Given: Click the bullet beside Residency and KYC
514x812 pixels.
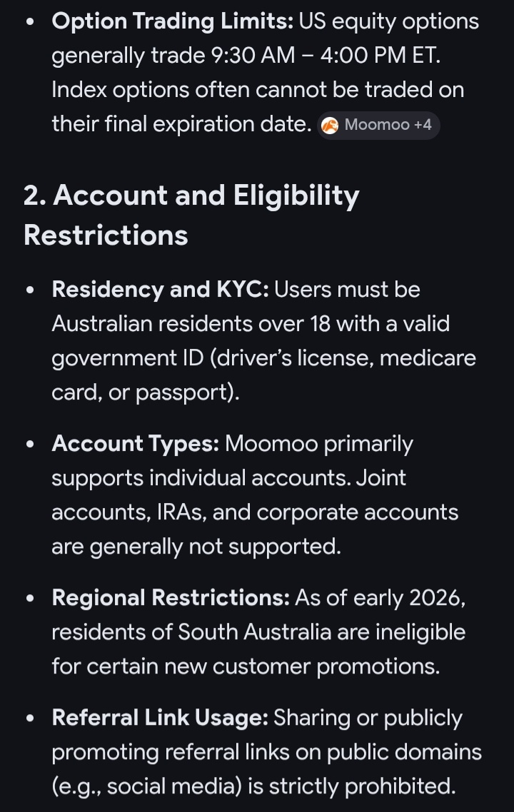Looking at the screenshot, I should pyautogui.click(x=30, y=290).
